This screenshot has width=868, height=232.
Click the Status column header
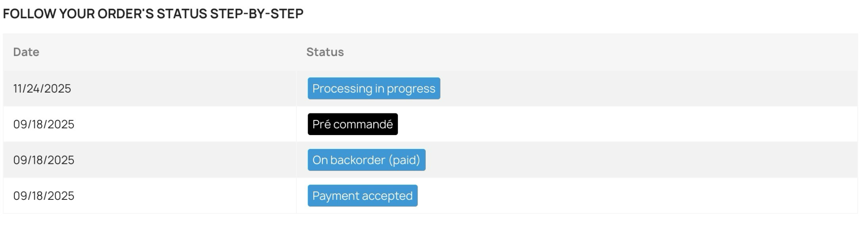coord(325,52)
